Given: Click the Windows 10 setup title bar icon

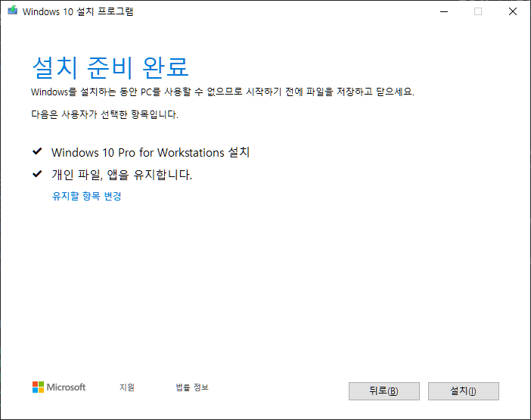Looking at the screenshot, I should coord(13,11).
